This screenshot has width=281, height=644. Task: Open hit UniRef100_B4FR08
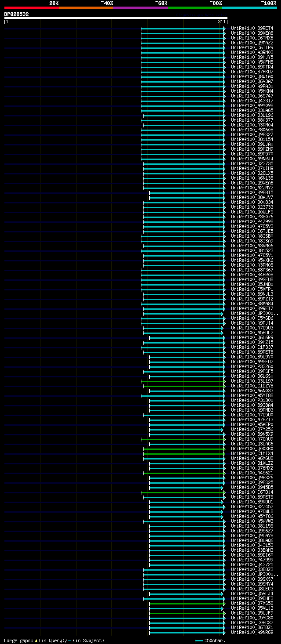pyautogui.click(x=252, y=275)
